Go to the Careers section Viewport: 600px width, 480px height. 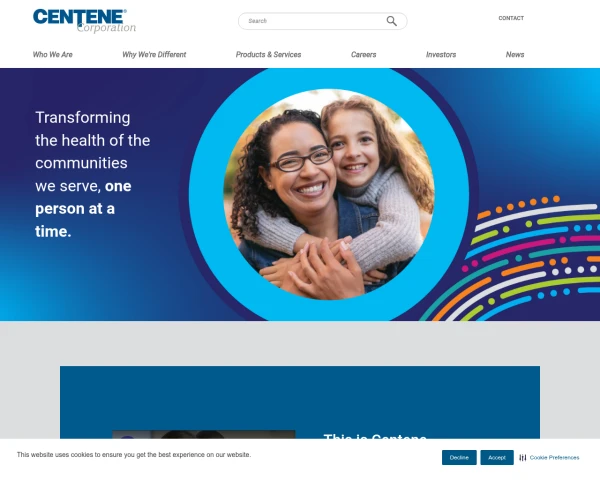364,55
